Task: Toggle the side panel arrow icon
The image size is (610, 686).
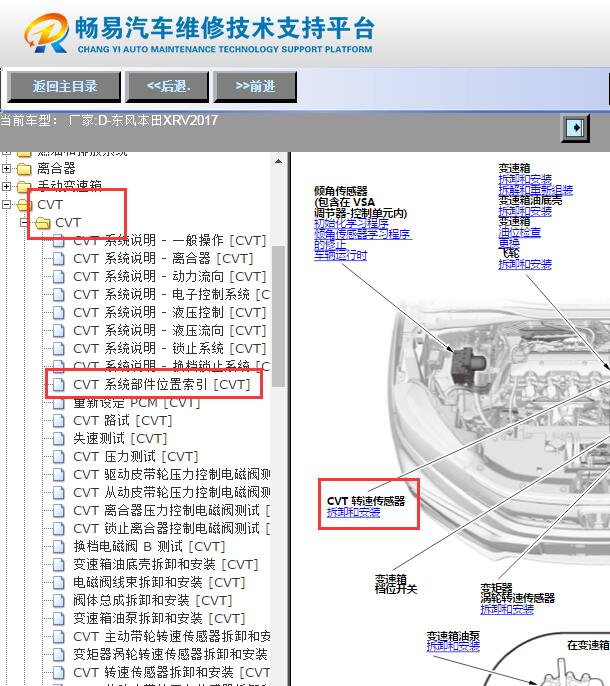Action: [x=575, y=128]
